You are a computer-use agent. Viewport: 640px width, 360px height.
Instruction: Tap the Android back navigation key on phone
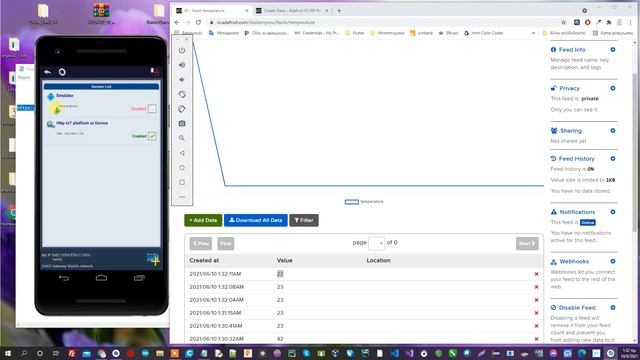point(64,278)
